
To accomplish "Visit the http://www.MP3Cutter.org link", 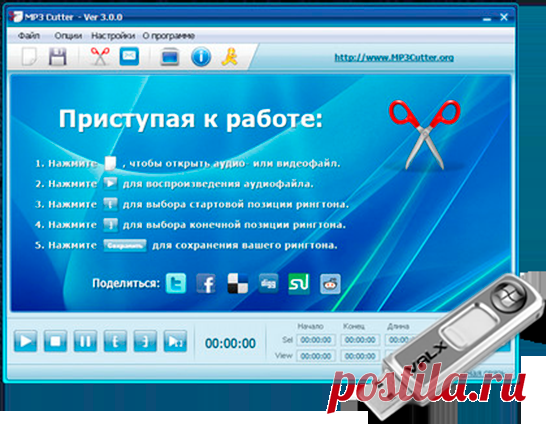I will click(x=394, y=57).
